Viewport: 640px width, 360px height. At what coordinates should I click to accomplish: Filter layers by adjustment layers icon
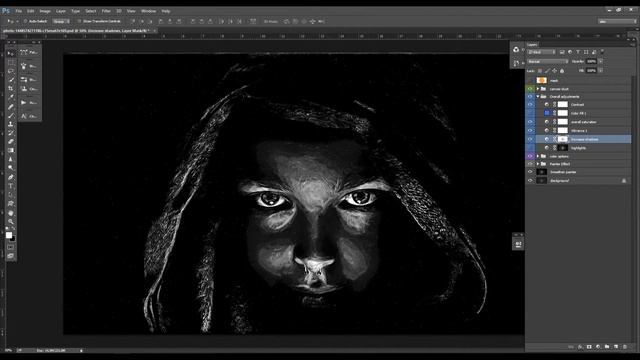(570, 52)
